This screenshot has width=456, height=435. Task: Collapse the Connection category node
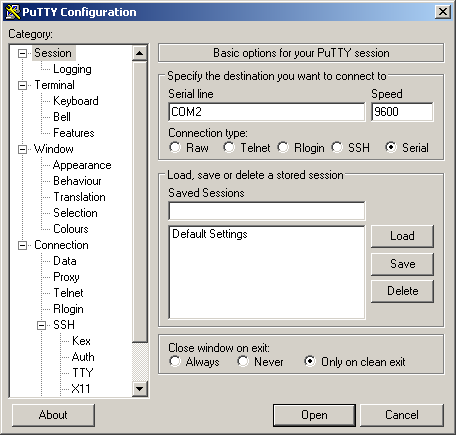coord(22,245)
